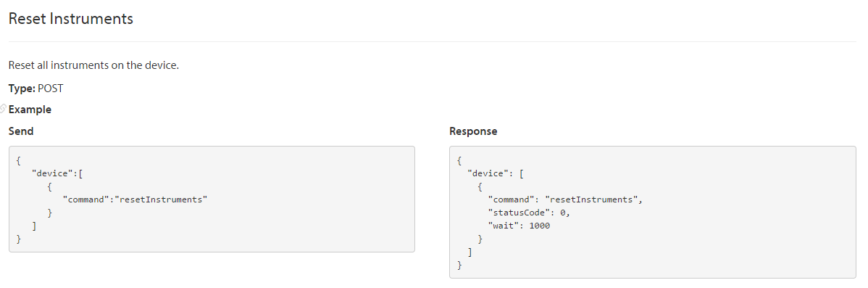The height and width of the screenshot is (288, 868).
Task: Click the Type: POST line
Action: click(x=36, y=88)
